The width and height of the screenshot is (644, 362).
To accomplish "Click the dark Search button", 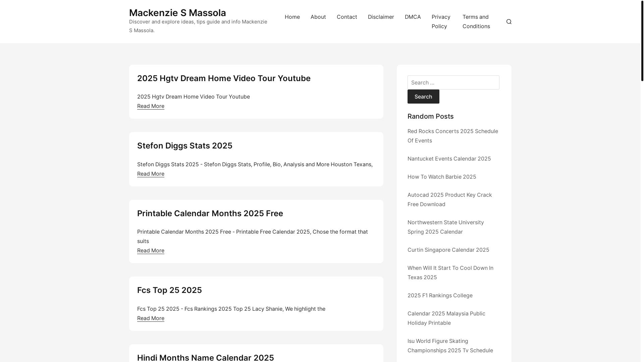I will coord(423,97).
